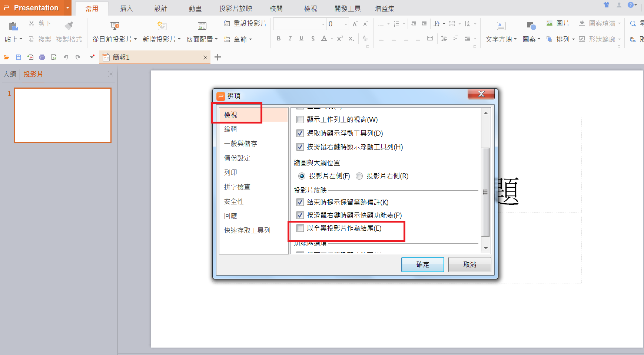Expand the Arrange dropdown
This screenshot has width=644, height=355.
pyautogui.click(x=573, y=39)
